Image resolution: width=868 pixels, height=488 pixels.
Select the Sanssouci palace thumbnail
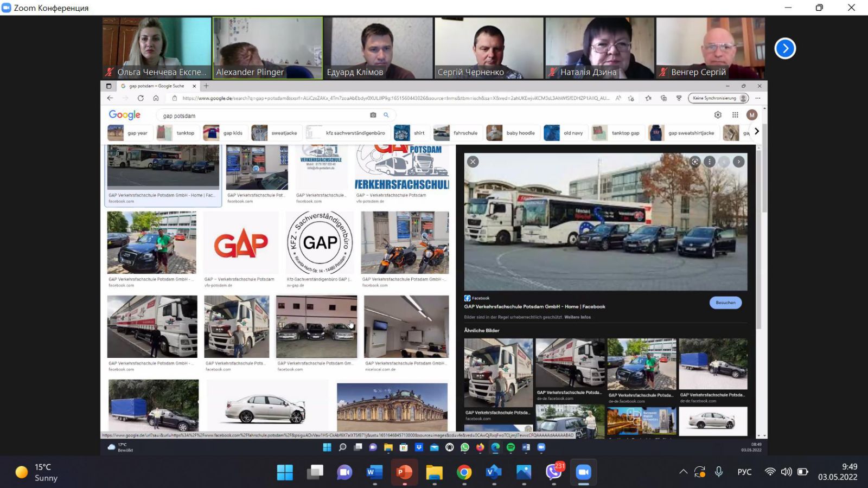tap(392, 407)
